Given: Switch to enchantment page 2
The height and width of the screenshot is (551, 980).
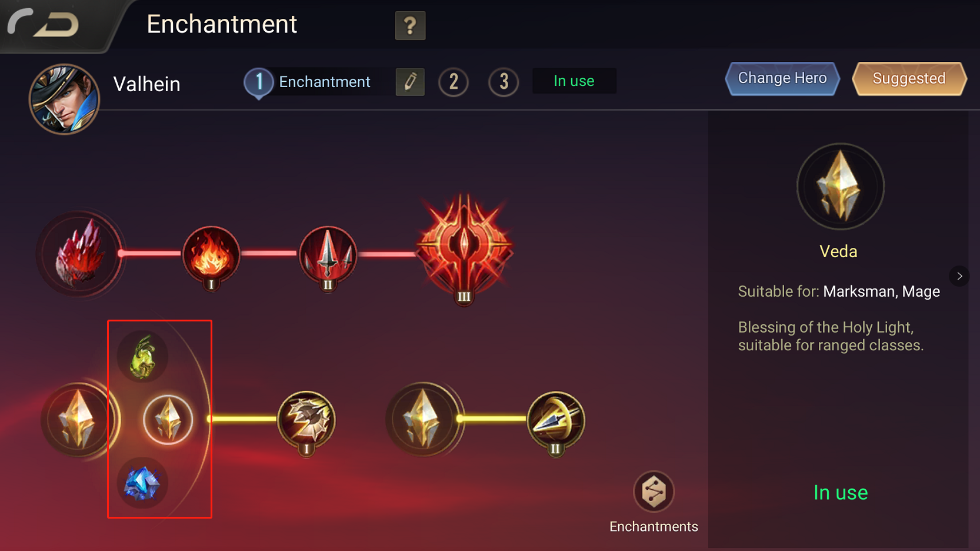Looking at the screenshot, I should pos(454,82).
